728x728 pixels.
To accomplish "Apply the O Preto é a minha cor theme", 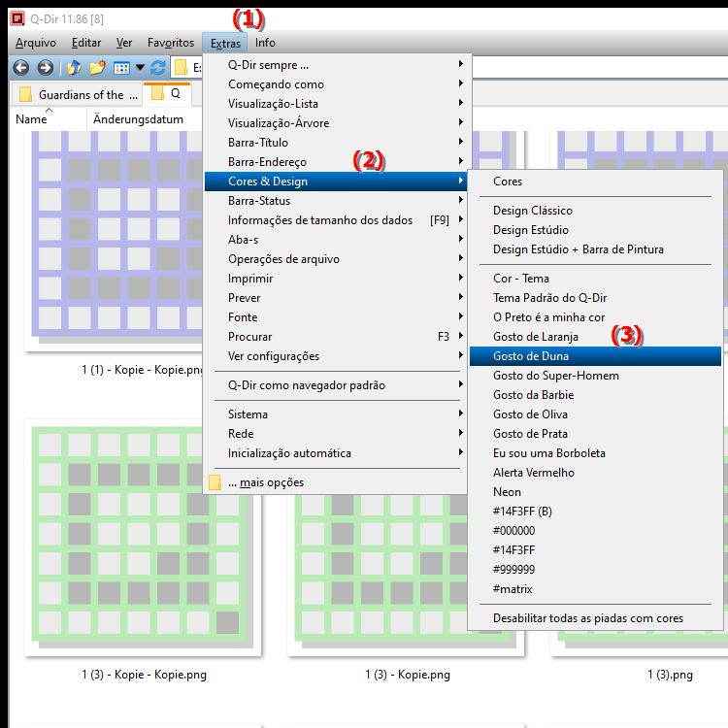I will pyautogui.click(x=595, y=317).
